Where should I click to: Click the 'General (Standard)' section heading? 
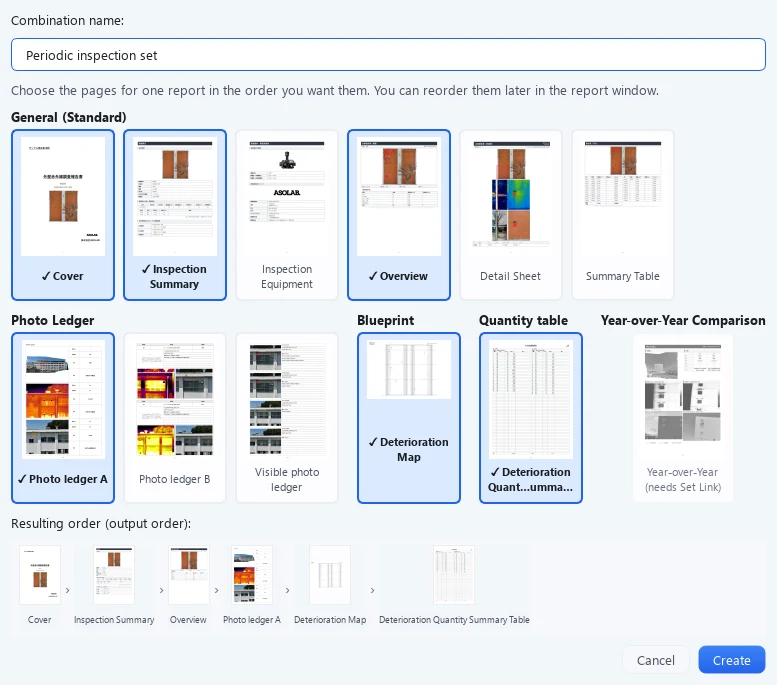68,117
